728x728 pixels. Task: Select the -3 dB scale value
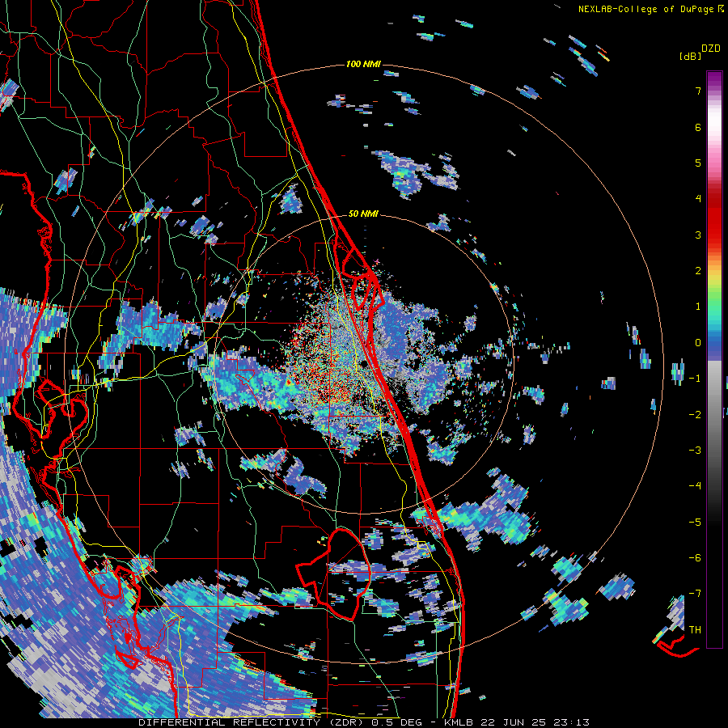tap(695, 451)
